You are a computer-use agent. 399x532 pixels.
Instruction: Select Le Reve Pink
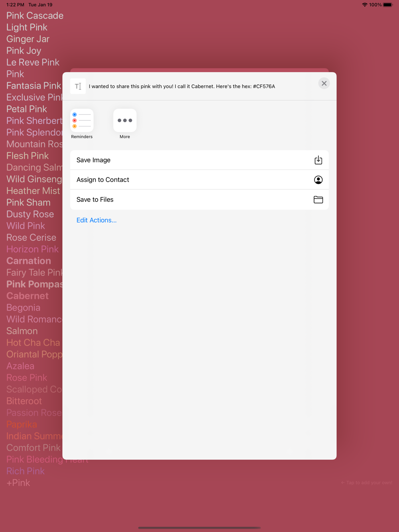pyautogui.click(x=33, y=62)
